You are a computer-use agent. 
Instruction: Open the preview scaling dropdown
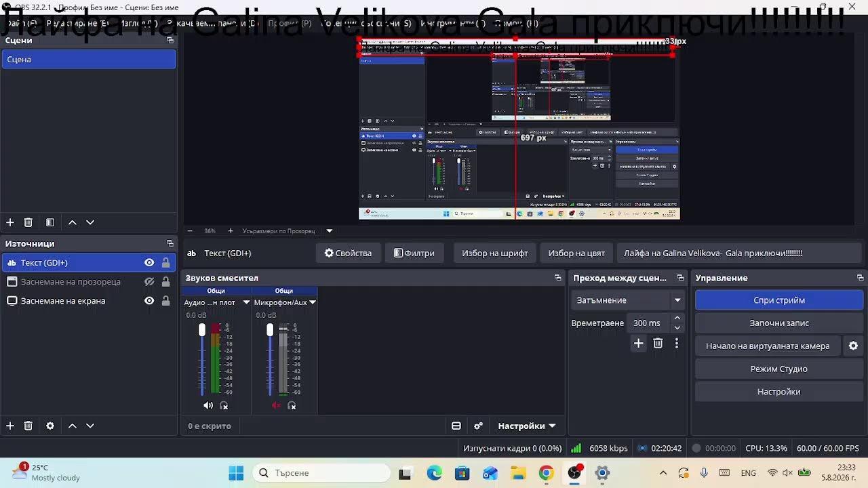(330, 230)
